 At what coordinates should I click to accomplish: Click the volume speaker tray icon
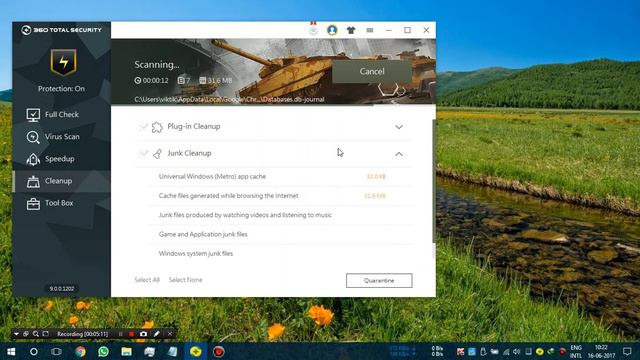coord(517,351)
